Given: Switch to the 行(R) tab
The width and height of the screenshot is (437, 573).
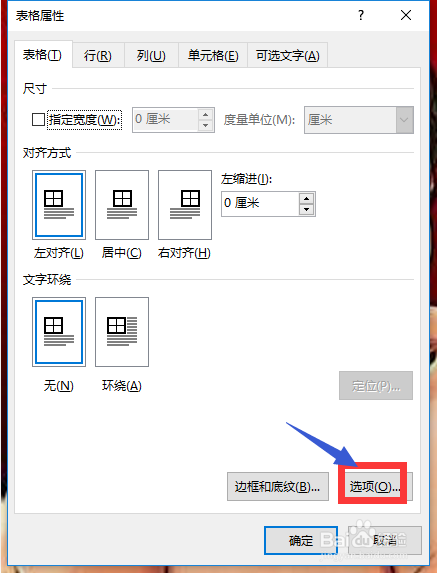Looking at the screenshot, I should [98, 56].
